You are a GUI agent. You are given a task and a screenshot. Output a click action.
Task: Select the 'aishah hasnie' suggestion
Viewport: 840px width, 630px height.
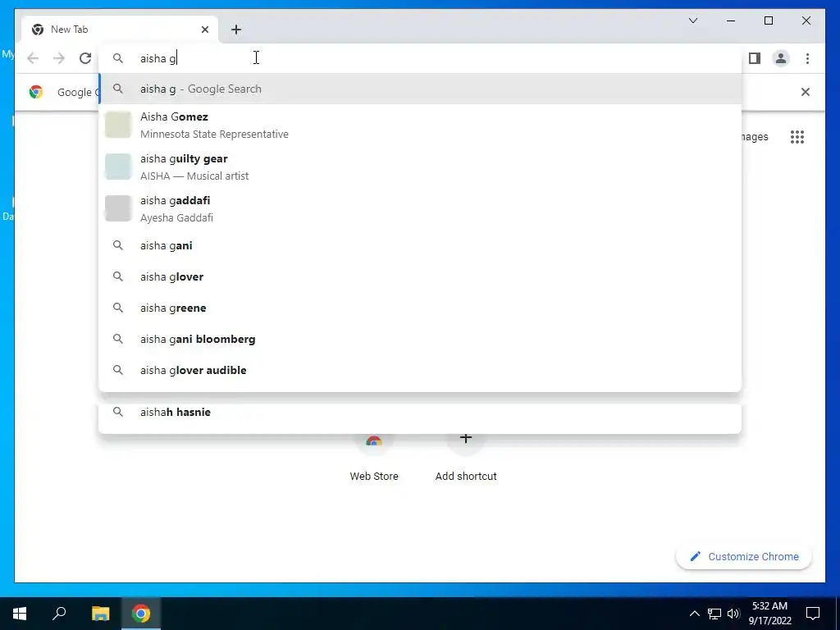point(420,412)
